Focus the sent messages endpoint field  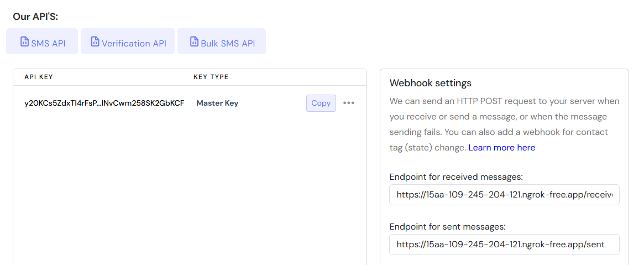point(504,245)
